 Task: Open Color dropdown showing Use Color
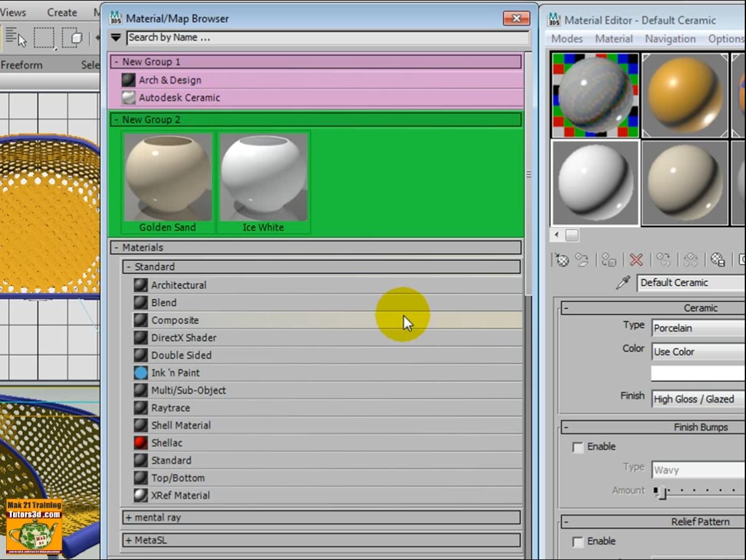[x=699, y=352]
